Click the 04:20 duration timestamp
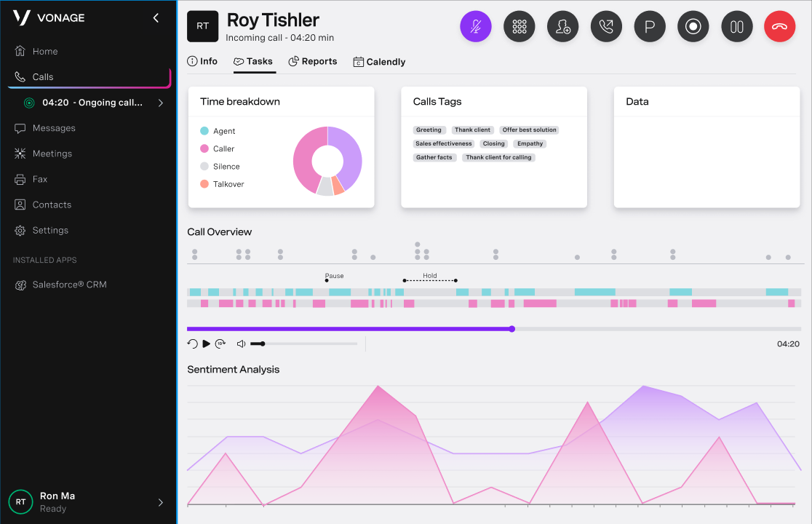 pyautogui.click(x=788, y=344)
